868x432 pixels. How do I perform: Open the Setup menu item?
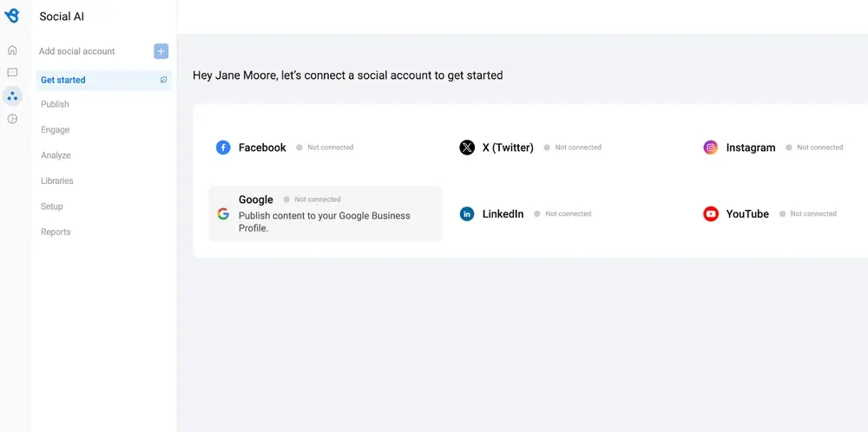52,206
